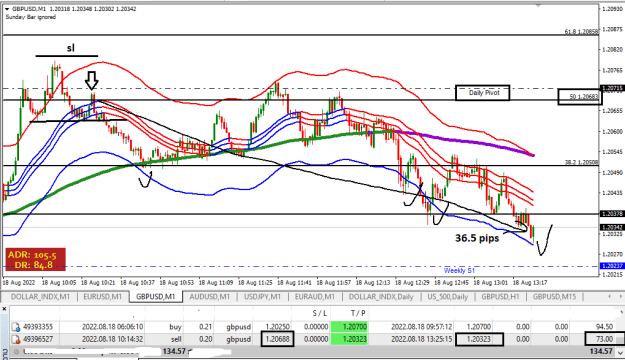The width and height of the screenshot is (625, 360).
Task: Click the S / L column header
Action: point(320,313)
